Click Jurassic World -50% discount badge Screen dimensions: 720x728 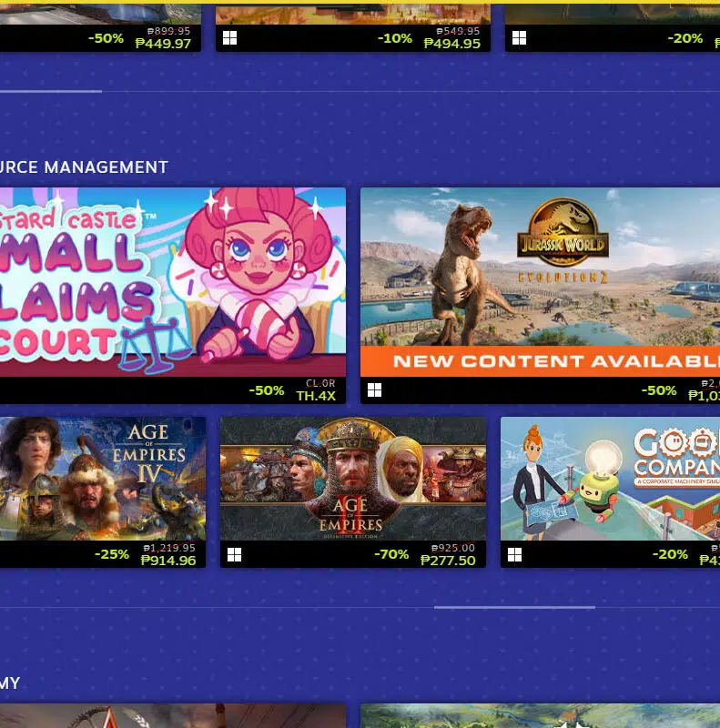(659, 390)
